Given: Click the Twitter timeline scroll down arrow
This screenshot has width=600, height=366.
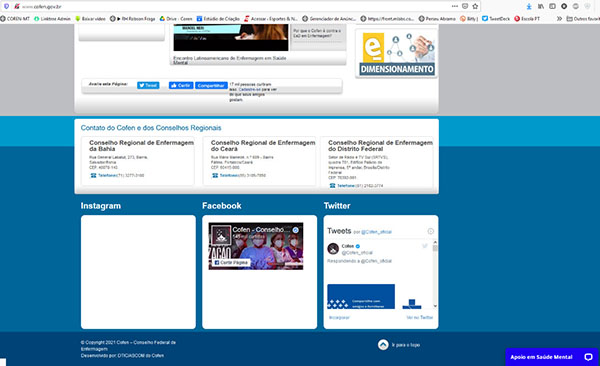Looking at the screenshot, I should tap(435, 306).
